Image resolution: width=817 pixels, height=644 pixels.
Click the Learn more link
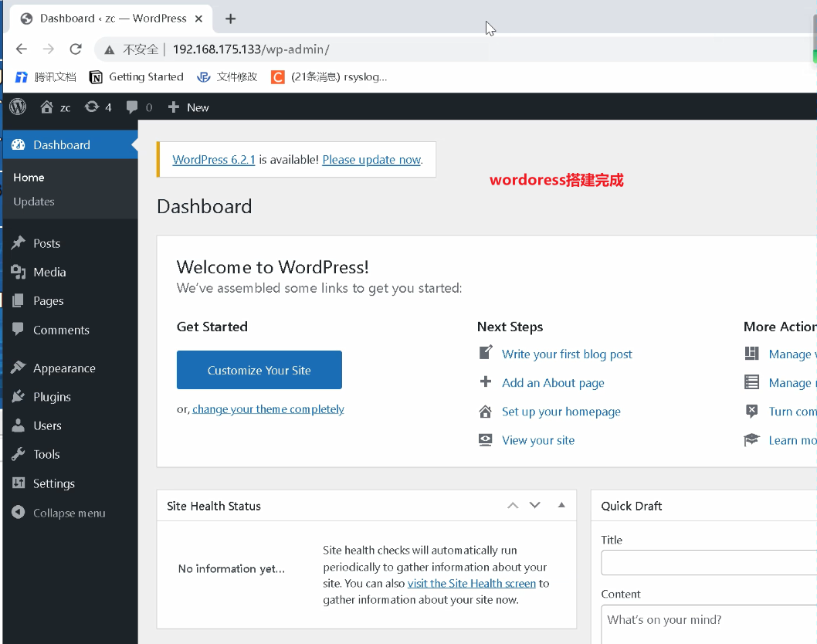point(792,440)
